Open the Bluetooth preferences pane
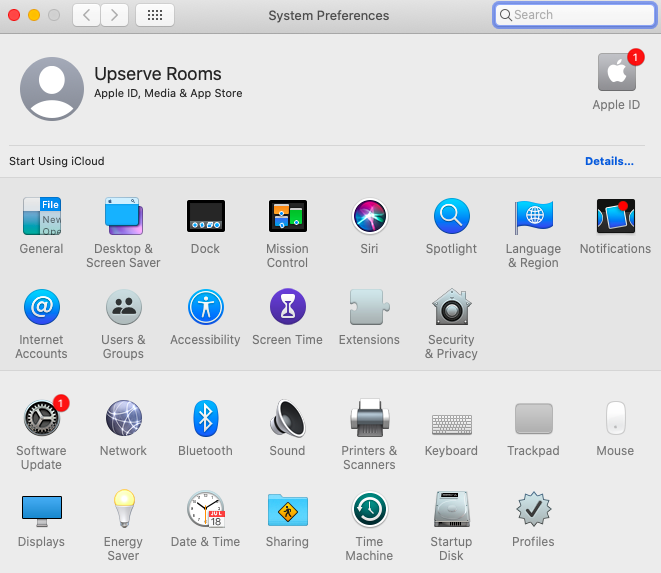The height and width of the screenshot is (573, 661). tap(205, 418)
